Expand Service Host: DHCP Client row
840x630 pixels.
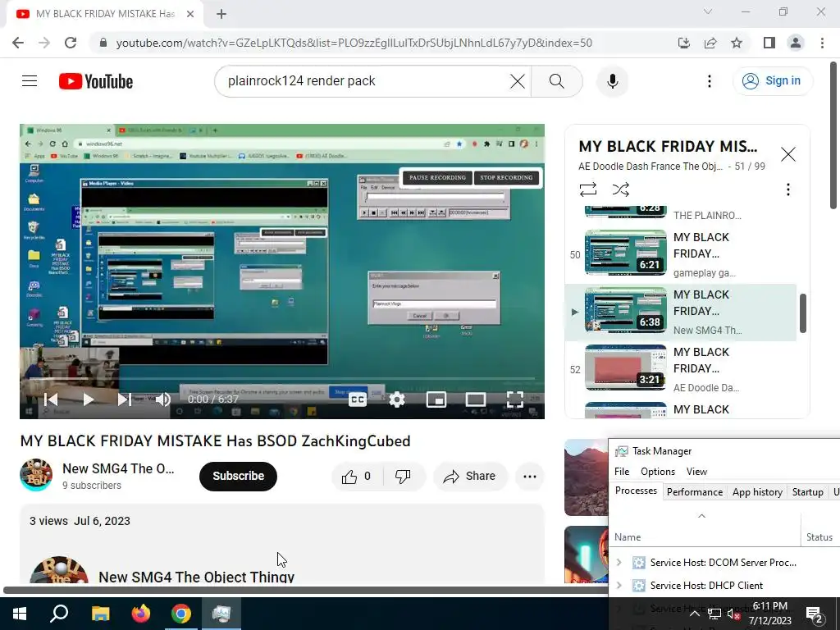point(619,585)
